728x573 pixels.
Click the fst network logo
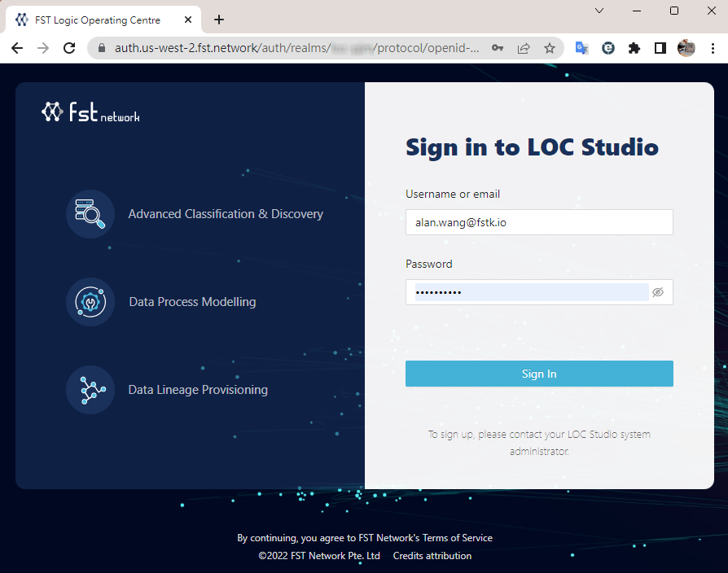click(90, 112)
